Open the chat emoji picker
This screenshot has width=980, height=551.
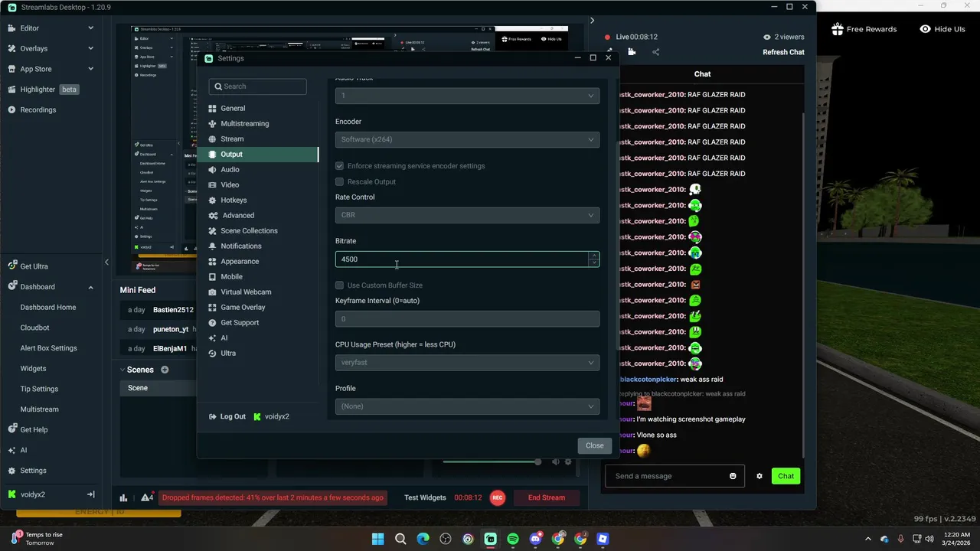click(733, 476)
